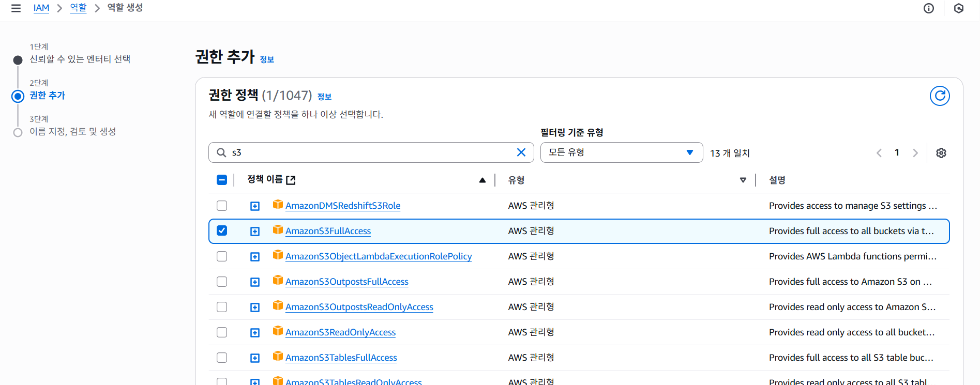The width and height of the screenshot is (980, 385).
Task: Click the 설명 column header
Action: pos(777,180)
